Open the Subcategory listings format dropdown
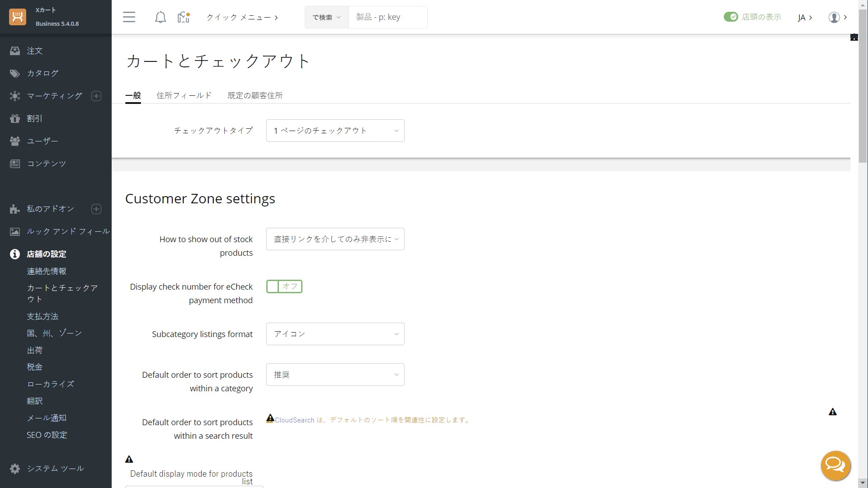Image resolution: width=868 pixels, height=488 pixels. 335,334
